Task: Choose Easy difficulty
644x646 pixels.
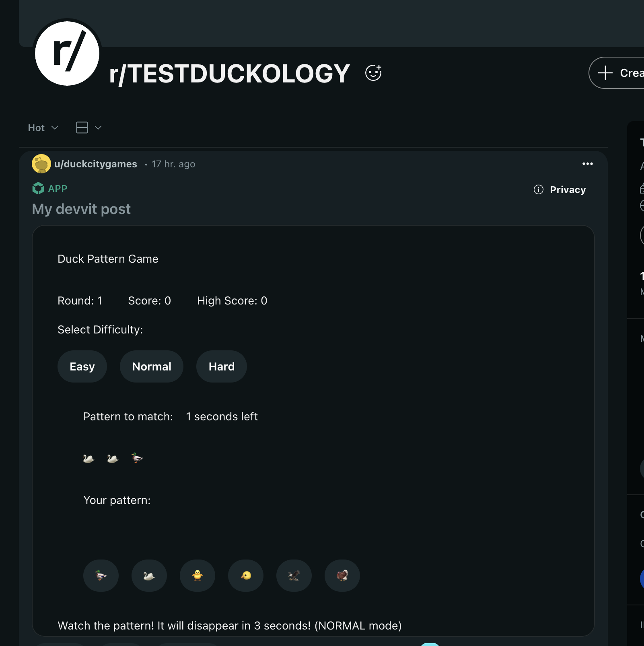Action: [82, 366]
